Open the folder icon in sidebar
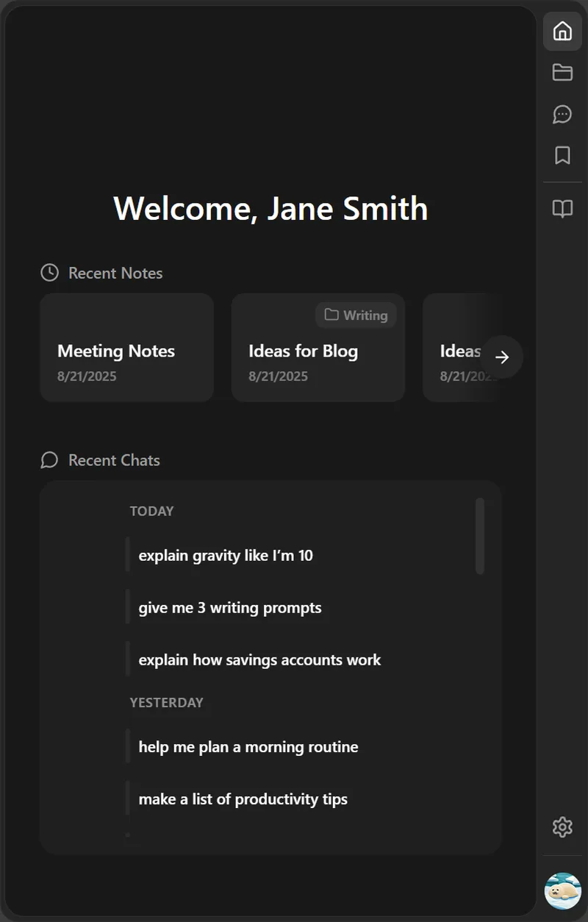This screenshot has height=922, width=588. [562, 72]
